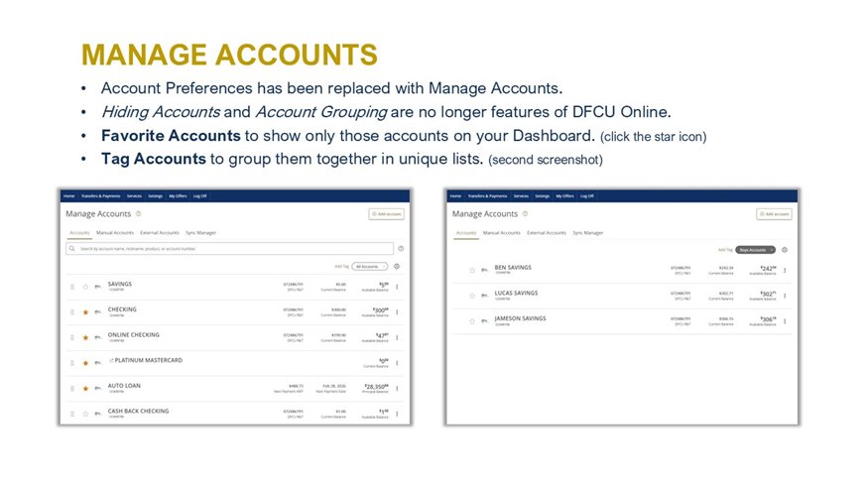Open Services menu in left screenshot

tap(135, 195)
